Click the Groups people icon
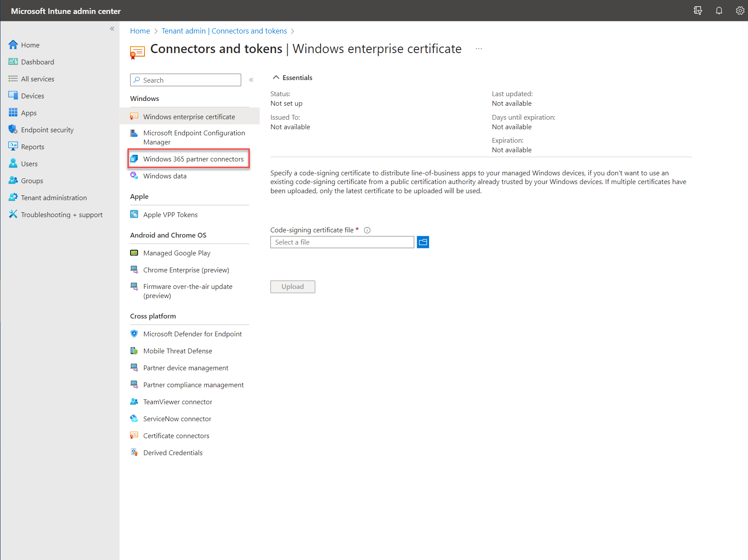The image size is (748, 560). (13, 181)
